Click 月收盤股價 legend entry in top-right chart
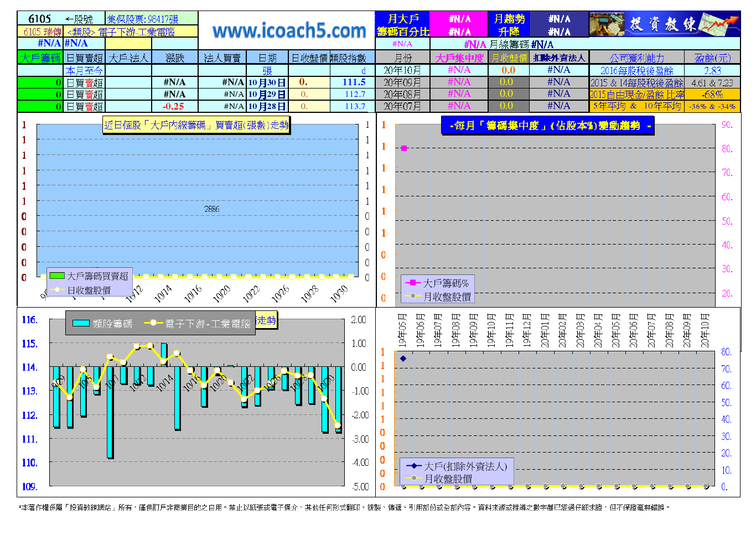The image size is (756, 535). (x=447, y=297)
